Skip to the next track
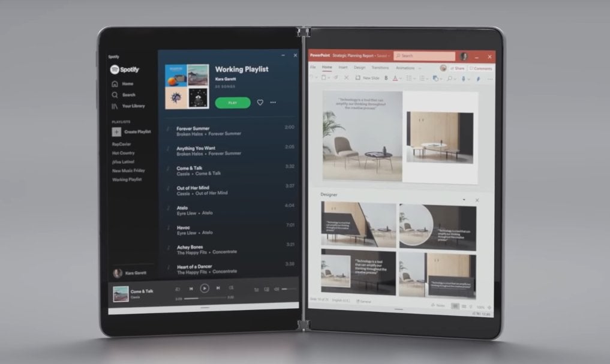The height and width of the screenshot is (364, 610). pos(218,288)
